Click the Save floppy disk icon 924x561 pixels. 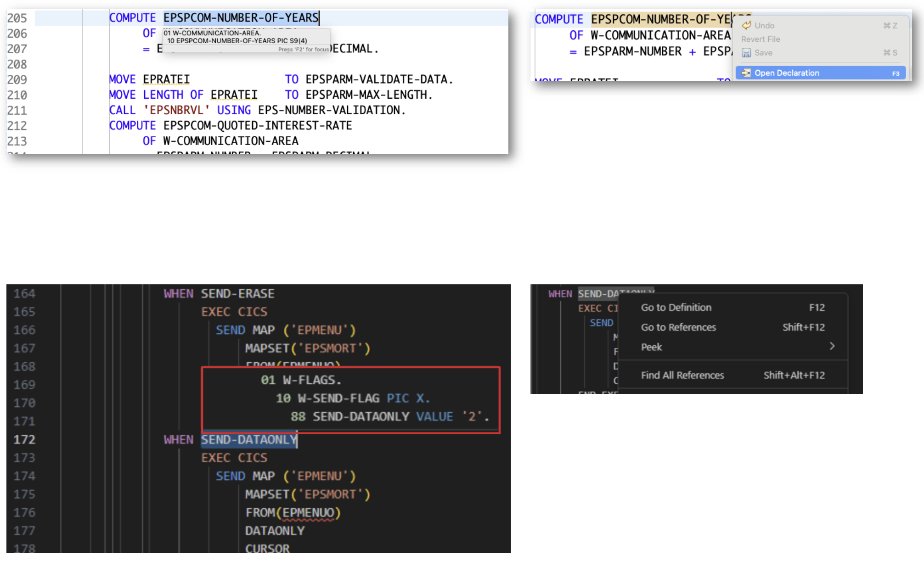pyautogui.click(x=747, y=53)
